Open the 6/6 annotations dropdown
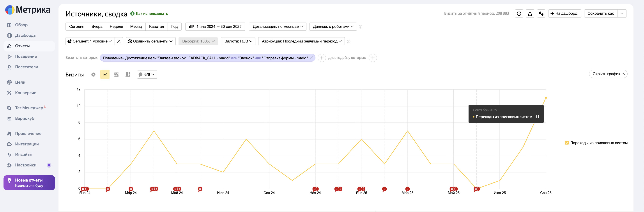644x212 pixels. tap(147, 74)
